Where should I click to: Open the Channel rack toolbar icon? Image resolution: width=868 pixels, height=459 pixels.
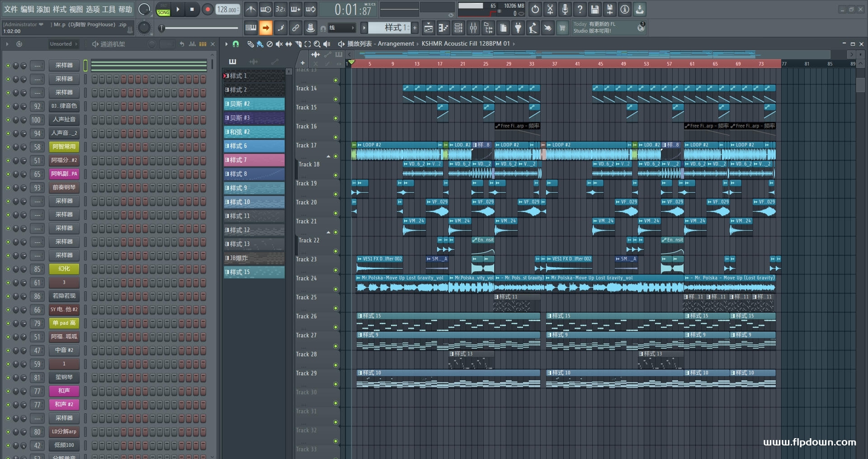pyautogui.click(x=458, y=28)
